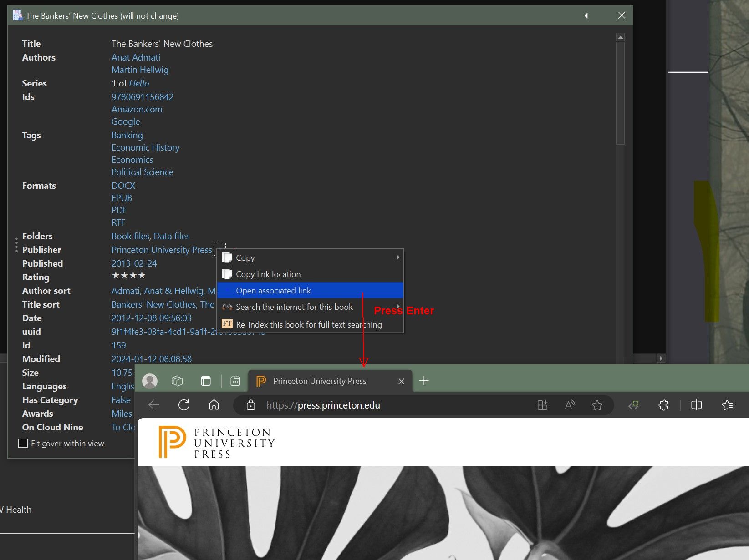The height and width of the screenshot is (560, 749).
Task: Add this page to favorites with star
Action: tap(597, 405)
